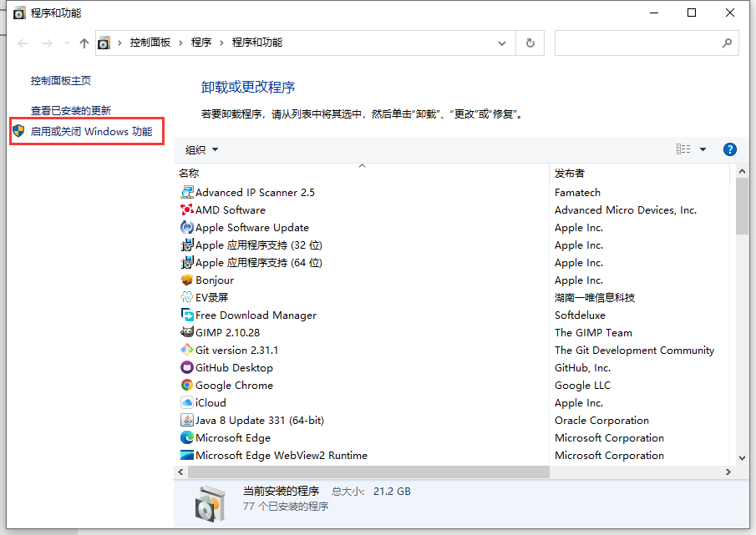Viewport: 756px width, 535px height.
Task: Select Advanced Micro Devices, Inc. cell
Action: [626, 209]
